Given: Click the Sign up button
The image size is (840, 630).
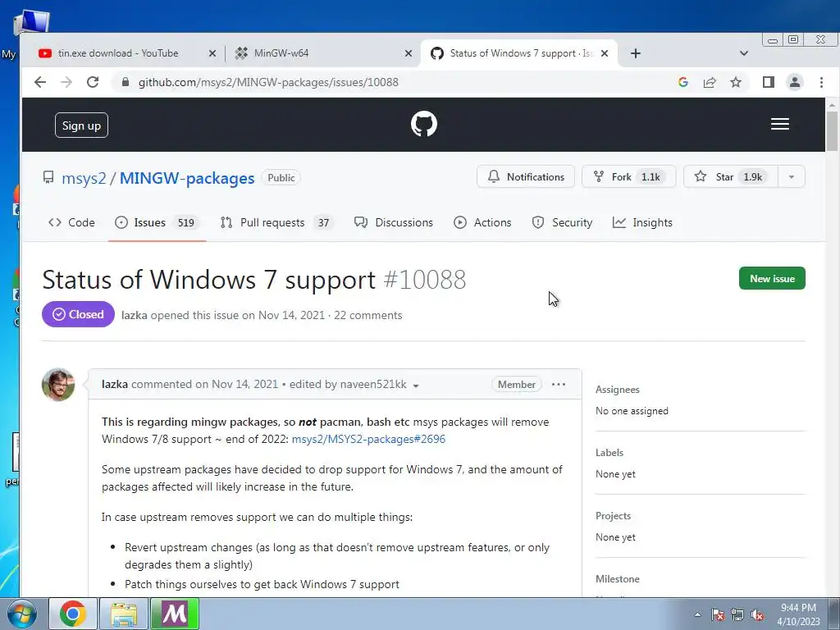Looking at the screenshot, I should pos(81,126).
